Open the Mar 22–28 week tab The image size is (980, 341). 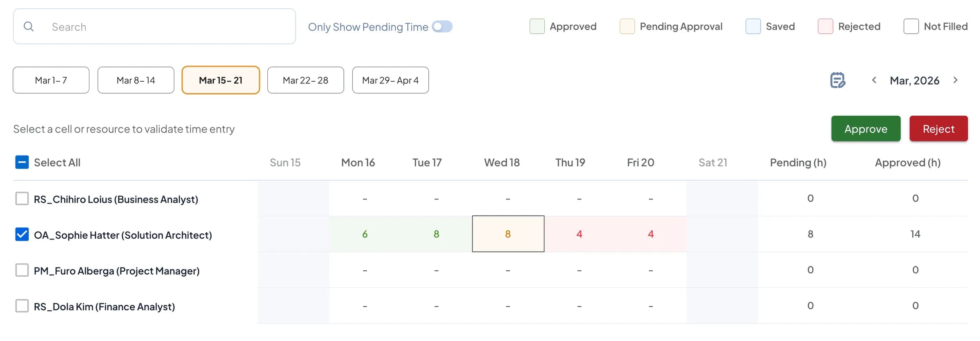point(305,80)
